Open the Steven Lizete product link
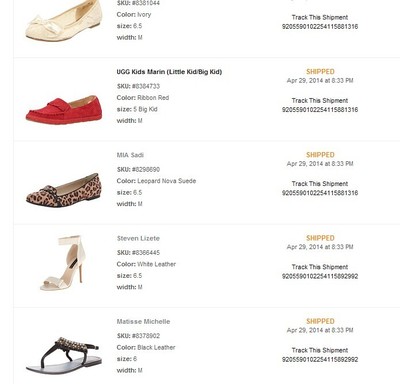 (x=138, y=238)
